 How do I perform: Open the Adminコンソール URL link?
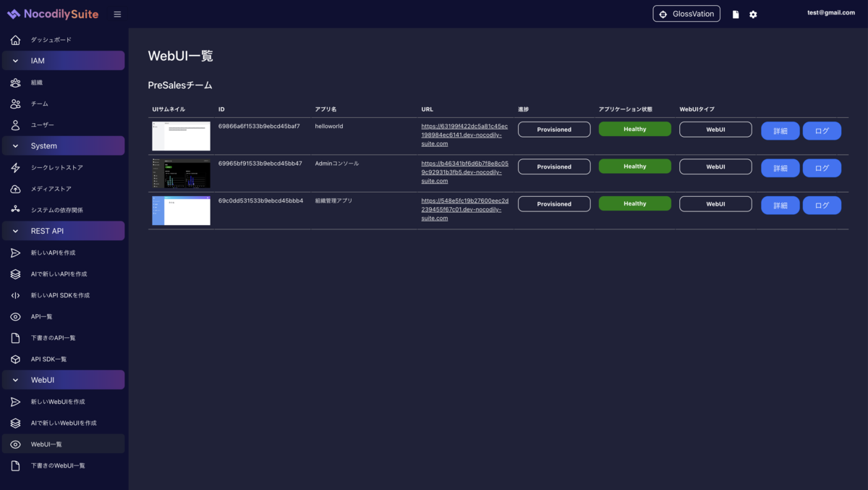[464, 172]
